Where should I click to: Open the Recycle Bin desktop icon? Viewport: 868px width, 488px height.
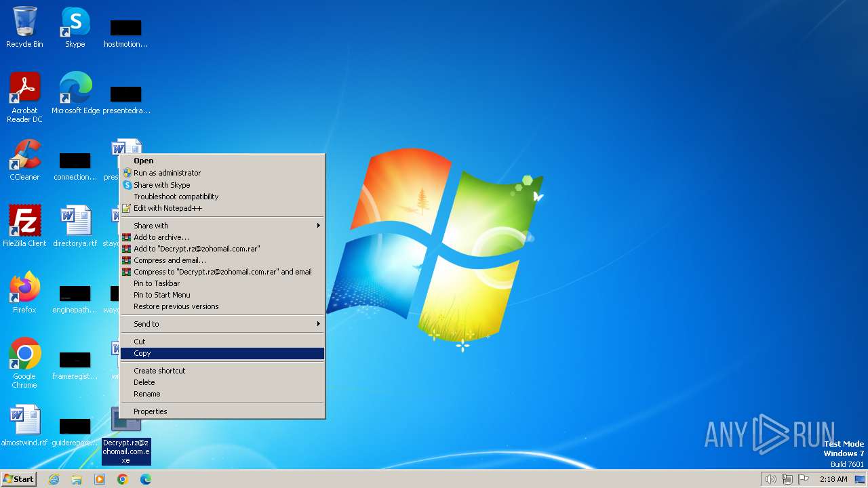tap(24, 28)
